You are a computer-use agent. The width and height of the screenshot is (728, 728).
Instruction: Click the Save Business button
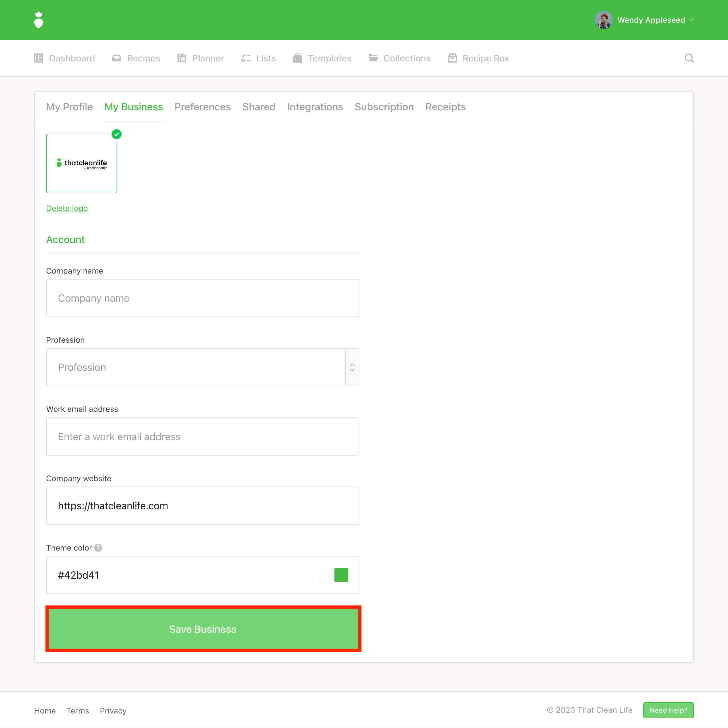coord(203,629)
